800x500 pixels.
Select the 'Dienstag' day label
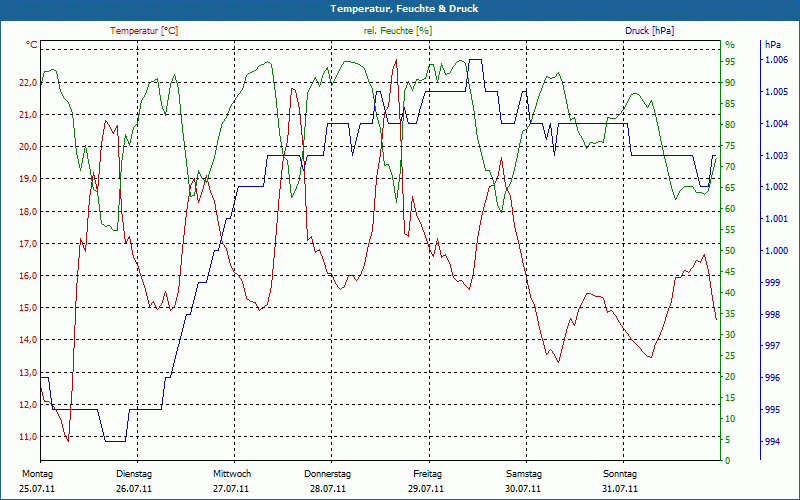(134, 474)
